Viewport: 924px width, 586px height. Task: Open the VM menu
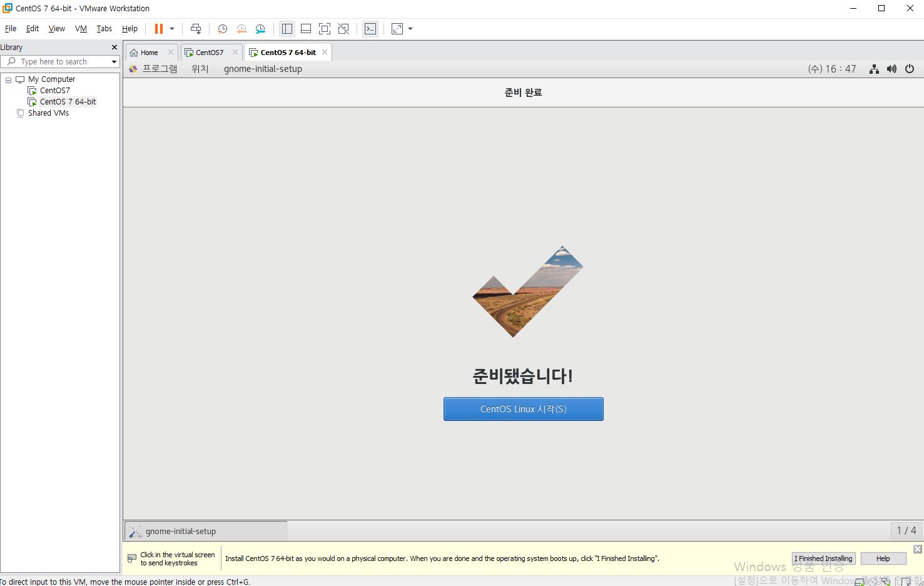81,29
